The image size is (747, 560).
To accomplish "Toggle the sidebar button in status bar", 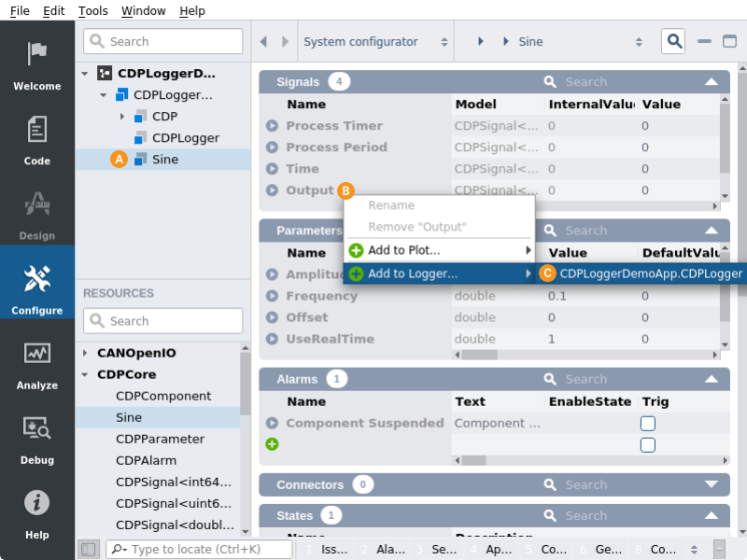I will [89, 550].
